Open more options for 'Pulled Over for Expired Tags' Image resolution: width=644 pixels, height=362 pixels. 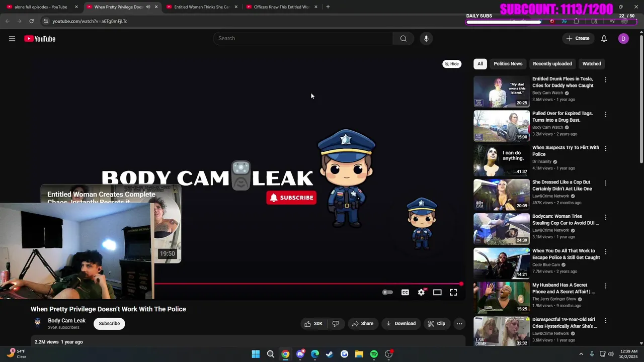click(605, 114)
